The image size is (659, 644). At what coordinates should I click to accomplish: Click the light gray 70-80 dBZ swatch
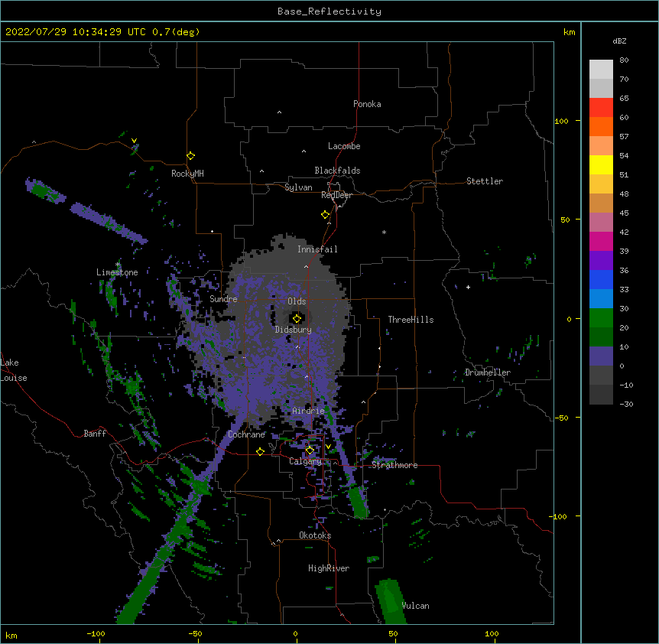click(x=601, y=70)
